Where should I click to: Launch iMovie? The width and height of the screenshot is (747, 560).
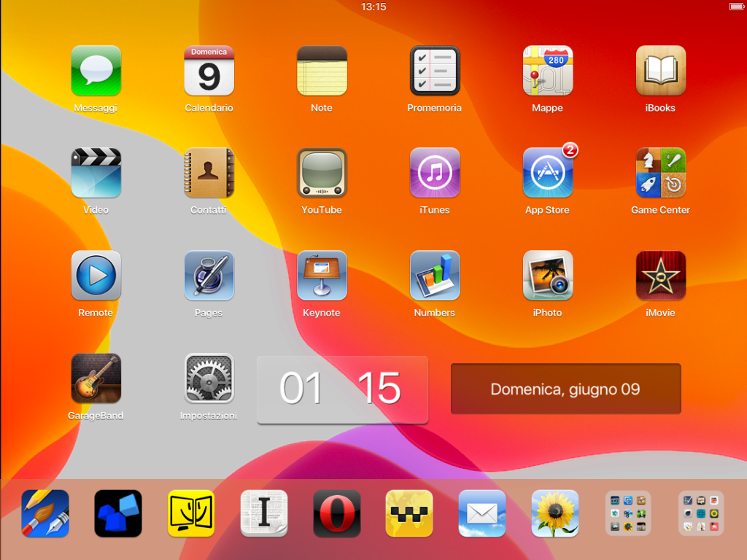tap(660, 276)
